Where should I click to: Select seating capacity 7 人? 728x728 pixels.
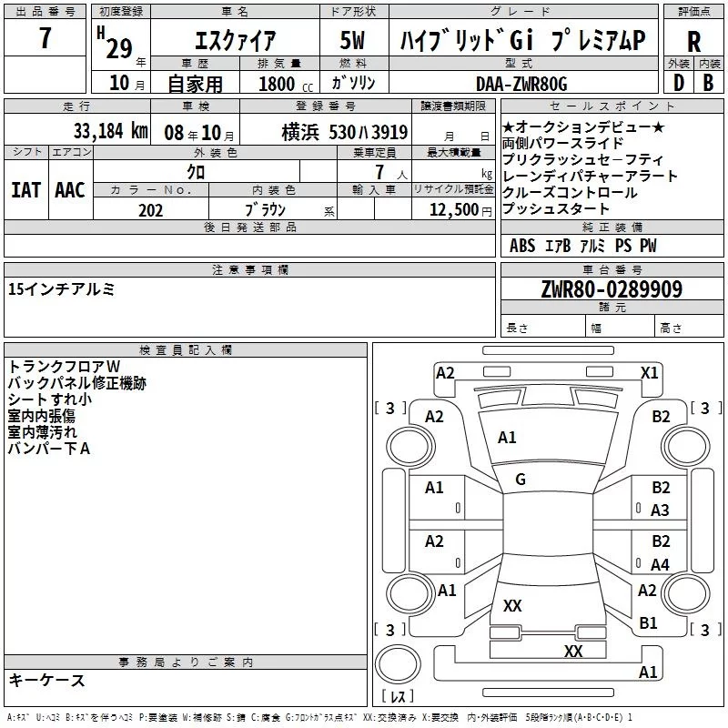pos(391,172)
